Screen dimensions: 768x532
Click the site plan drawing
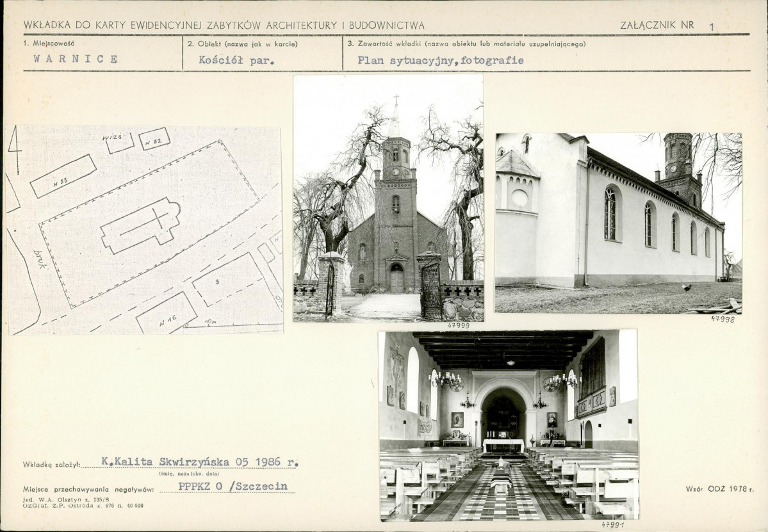click(x=145, y=230)
